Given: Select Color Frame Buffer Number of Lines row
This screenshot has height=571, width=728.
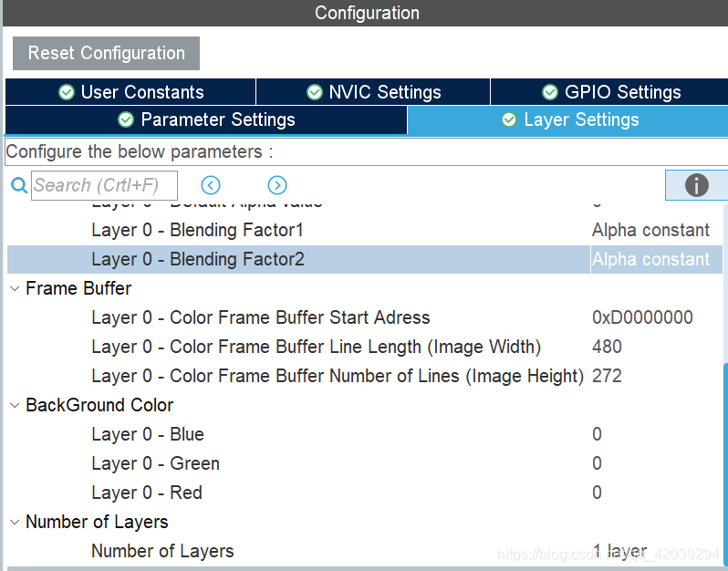Looking at the screenshot, I should 365,376.
